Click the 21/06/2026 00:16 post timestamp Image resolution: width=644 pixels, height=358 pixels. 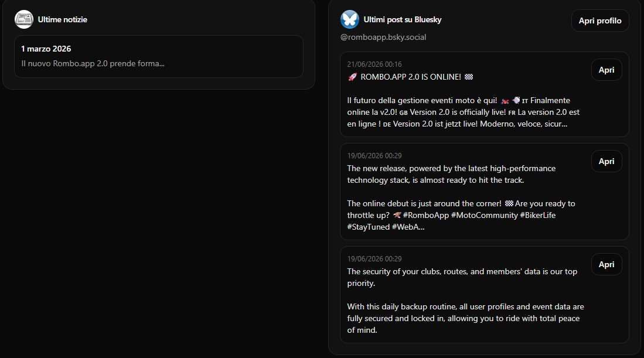point(374,64)
